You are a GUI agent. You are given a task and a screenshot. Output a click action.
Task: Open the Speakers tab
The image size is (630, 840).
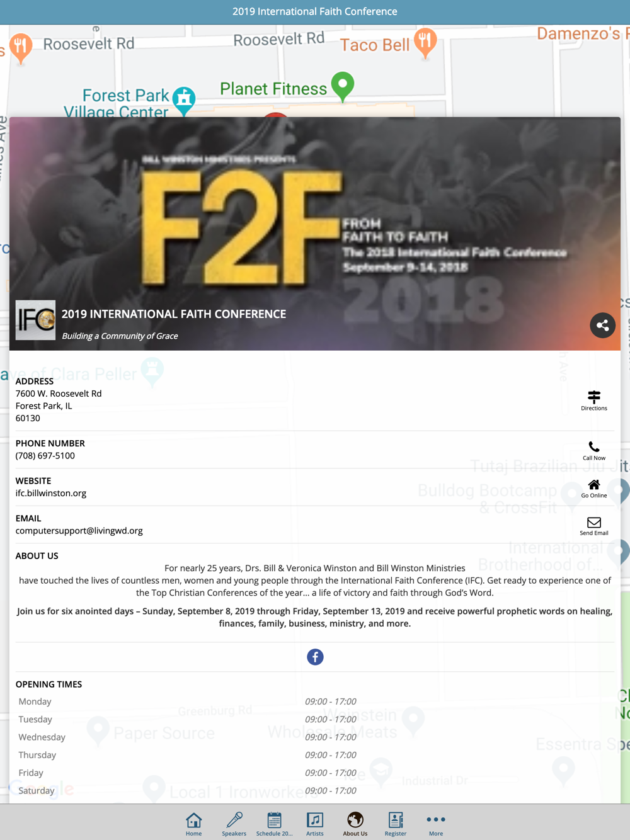[x=234, y=824]
